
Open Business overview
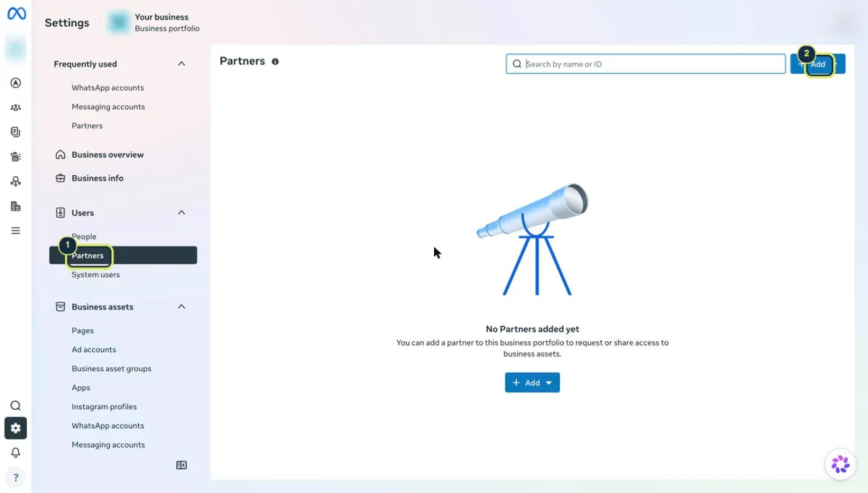(108, 155)
